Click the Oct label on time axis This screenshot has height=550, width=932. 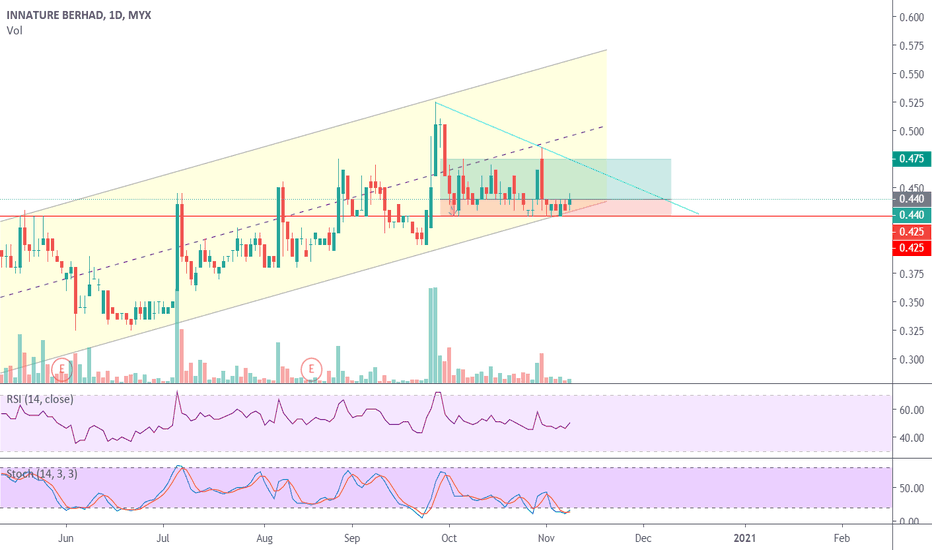pos(449,538)
